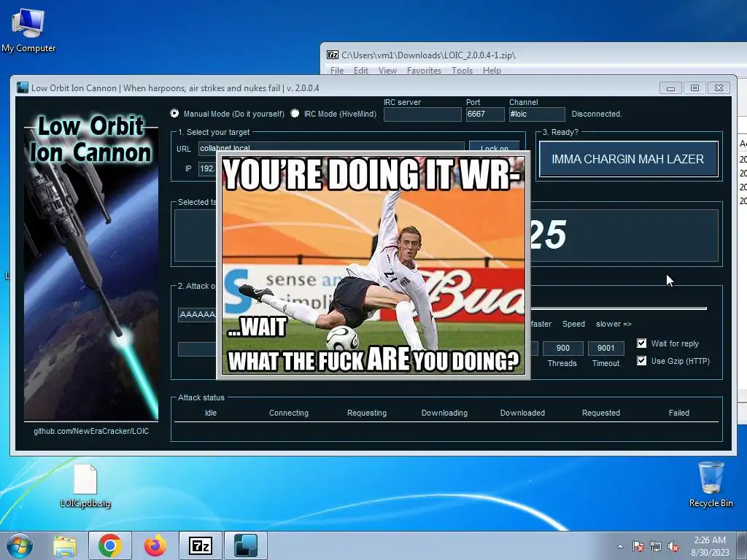Screen dimensions: 747x560
Task: Click the IP address input field
Action: (x=208, y=168)
